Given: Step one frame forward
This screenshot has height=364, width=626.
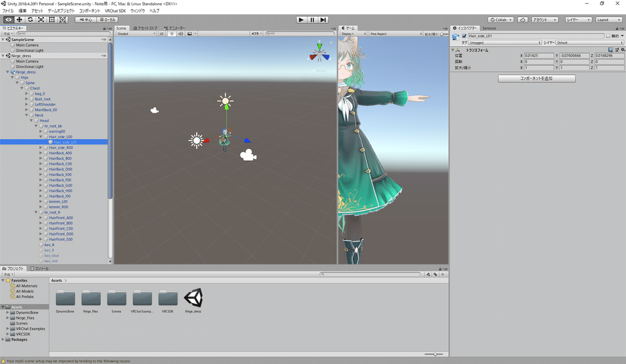Looking at the screenshot, I should point(323,20).
